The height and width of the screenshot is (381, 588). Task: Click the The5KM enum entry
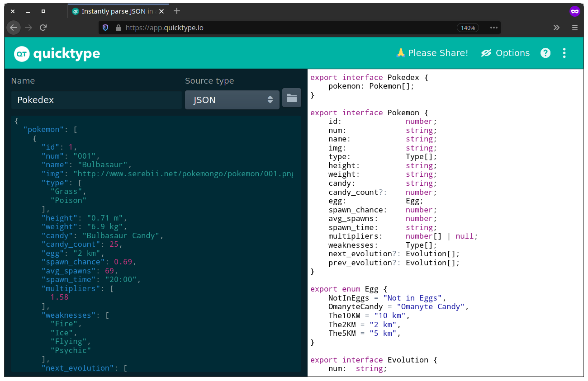[x=365, y=333]
